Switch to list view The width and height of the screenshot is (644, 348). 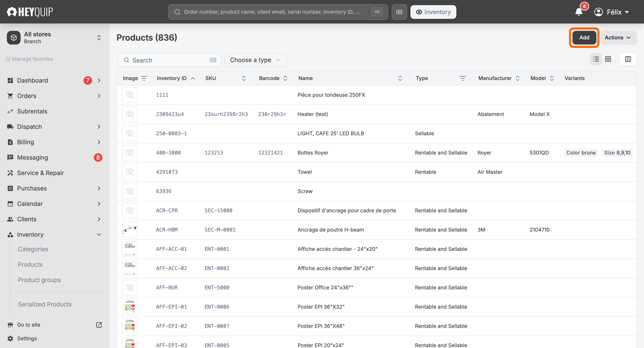point(596,59)
